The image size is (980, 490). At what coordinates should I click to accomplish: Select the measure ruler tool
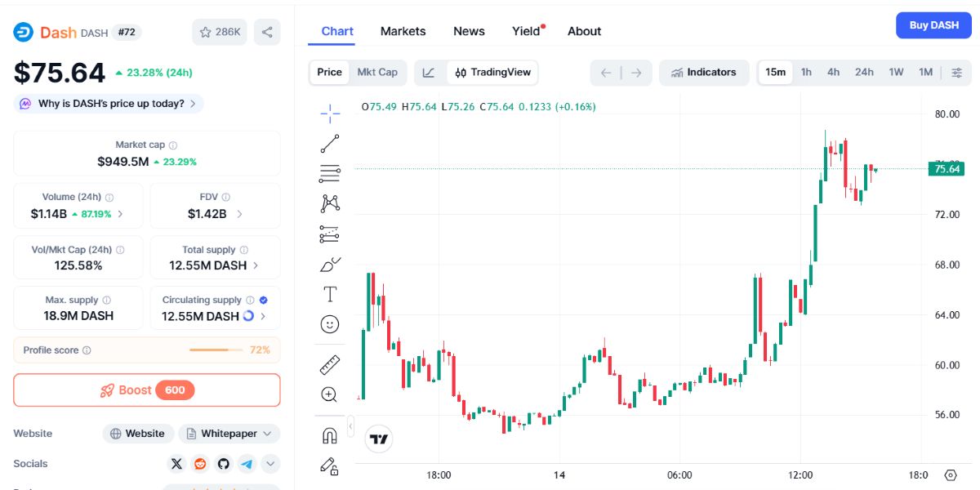[x=329, y=363]
